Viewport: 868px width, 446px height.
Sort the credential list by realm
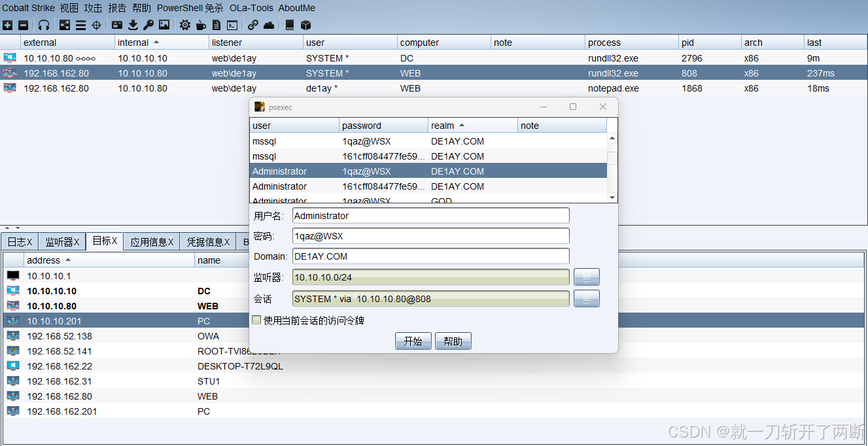pos(473,126)
